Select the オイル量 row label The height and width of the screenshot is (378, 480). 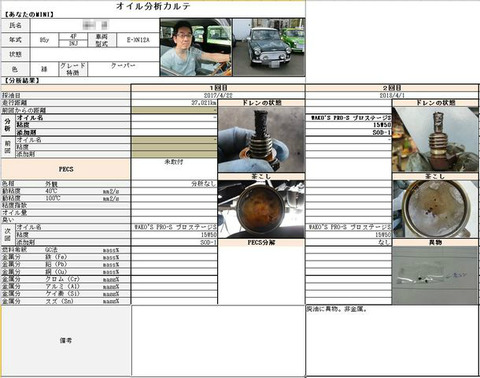(x=65, y=213)
